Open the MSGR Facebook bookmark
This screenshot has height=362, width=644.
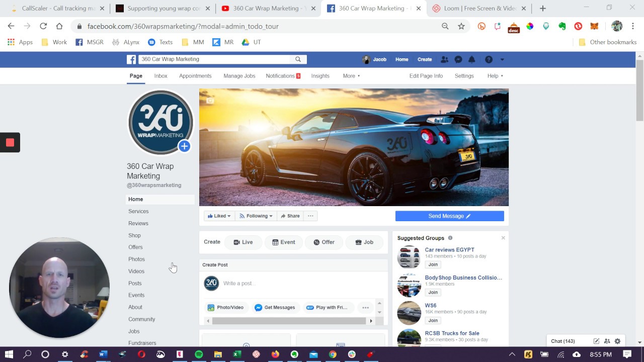coord(90,42)
